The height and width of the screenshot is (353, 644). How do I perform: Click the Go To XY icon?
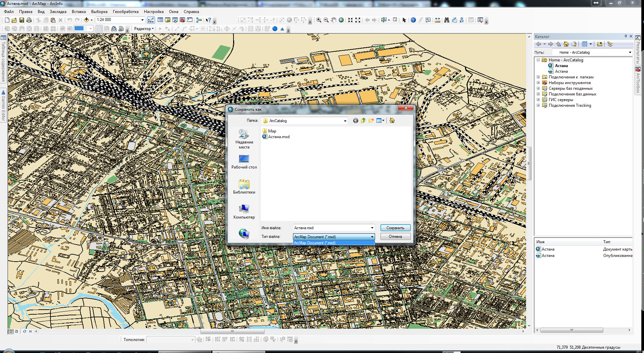click(x=461, y=20)
